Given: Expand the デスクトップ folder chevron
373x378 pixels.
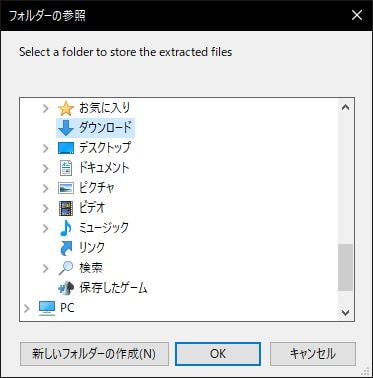Looking at the screenshot, I should point(46,148).
